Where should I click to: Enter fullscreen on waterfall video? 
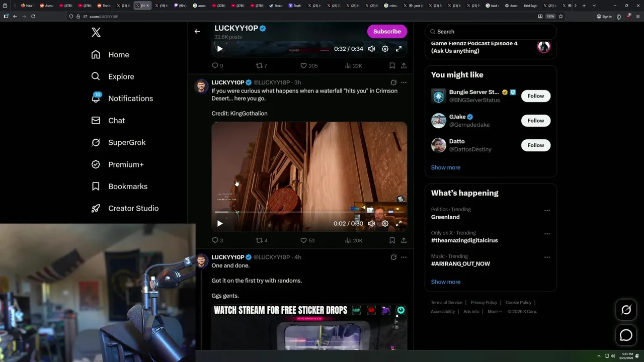click(x=398, y=224)
